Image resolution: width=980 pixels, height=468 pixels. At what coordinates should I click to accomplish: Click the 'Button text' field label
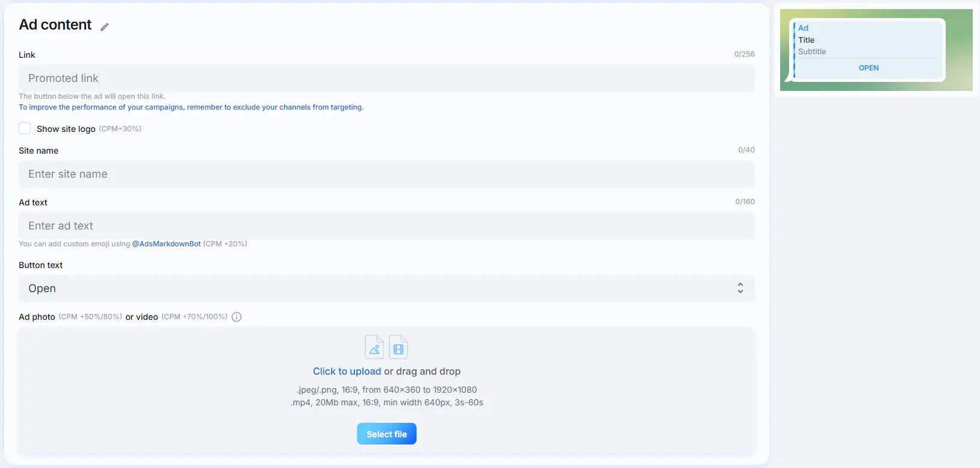pyautogui.click(x=40, y=265)
